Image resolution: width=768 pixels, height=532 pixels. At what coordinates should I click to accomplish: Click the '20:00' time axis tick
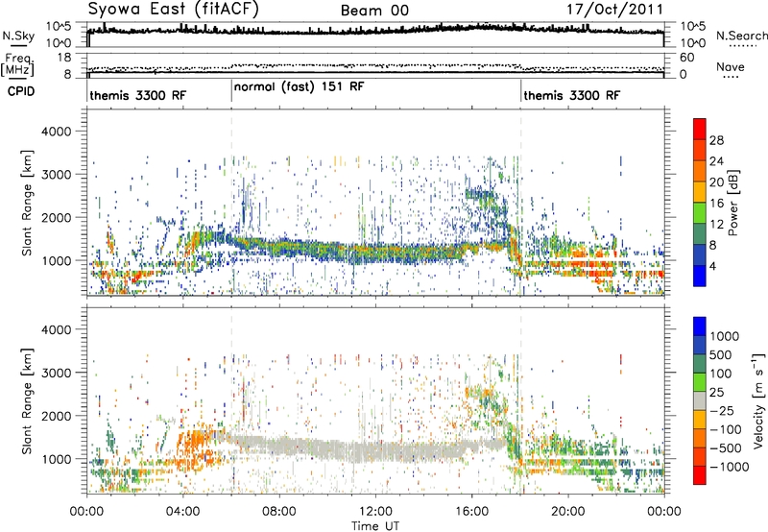coord(568,512)
